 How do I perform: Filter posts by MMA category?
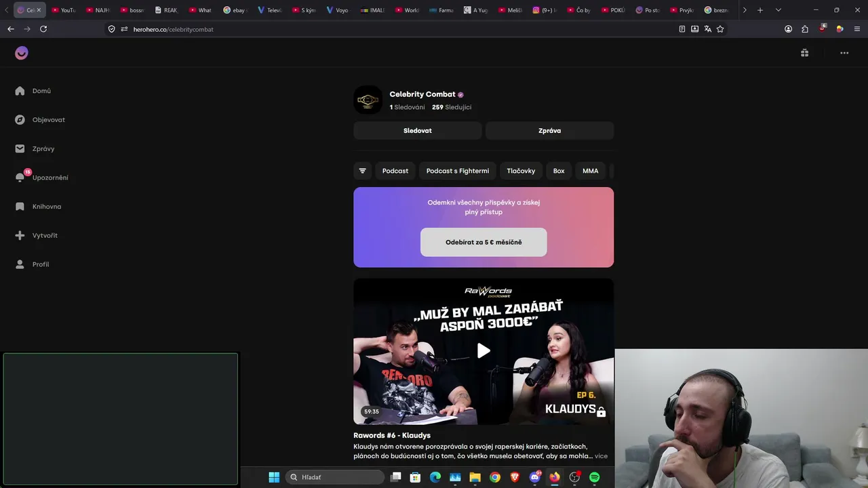pos(591,171)
